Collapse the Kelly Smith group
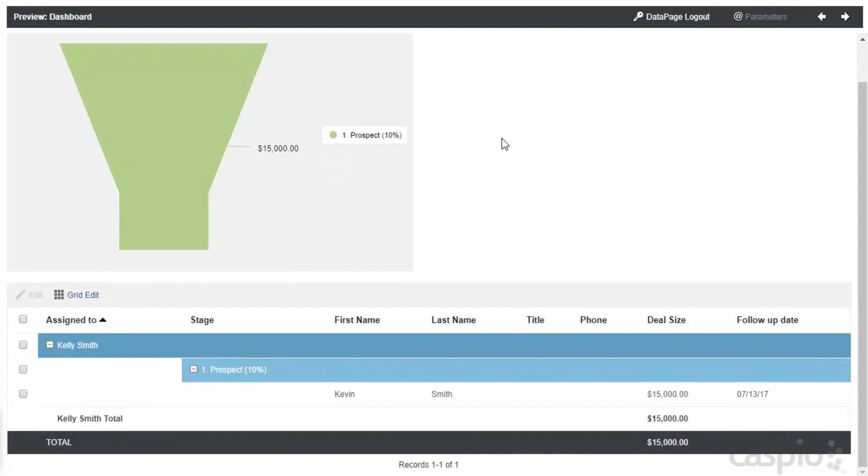This screenshot has height=476, width=868. [x=50, y=345]
